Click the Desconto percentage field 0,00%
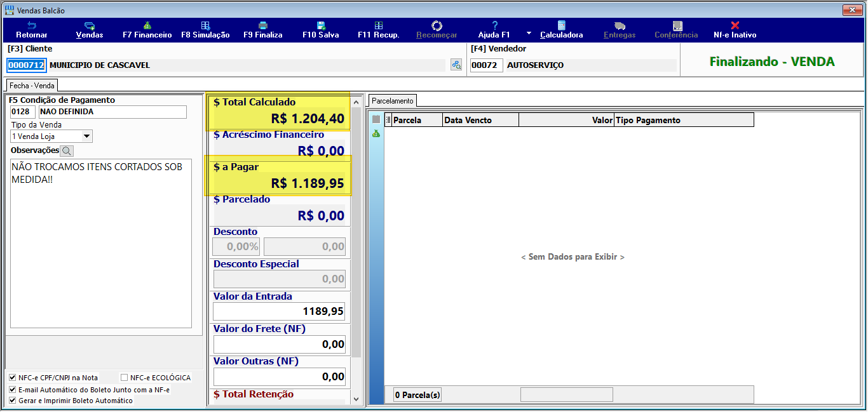The image size is (868, 412). (x=236, y=246)
